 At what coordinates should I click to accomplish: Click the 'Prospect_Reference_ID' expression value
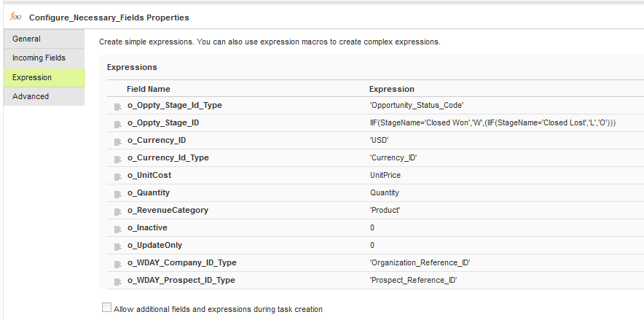coord(413,280)
